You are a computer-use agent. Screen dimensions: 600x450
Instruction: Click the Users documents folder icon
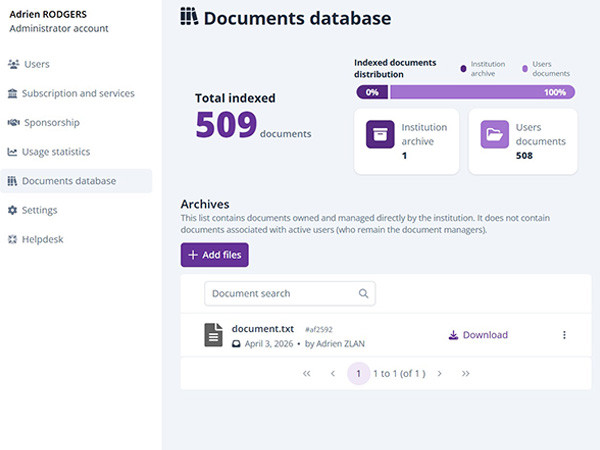click(495, 134)
